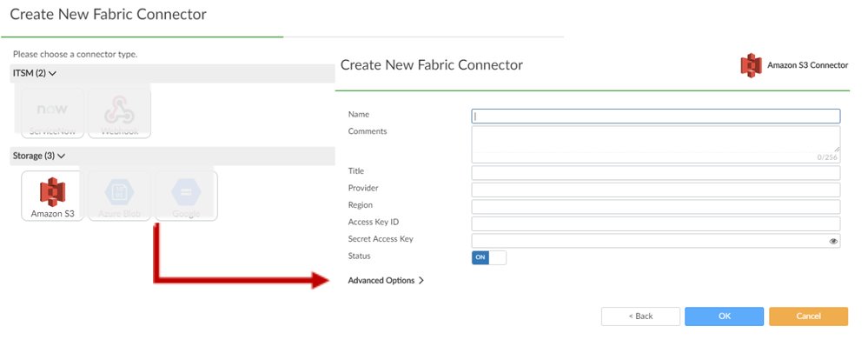868x353 pixels.
Task: Select the Amazon S3 connector tile
Action: tap(53, 196)
